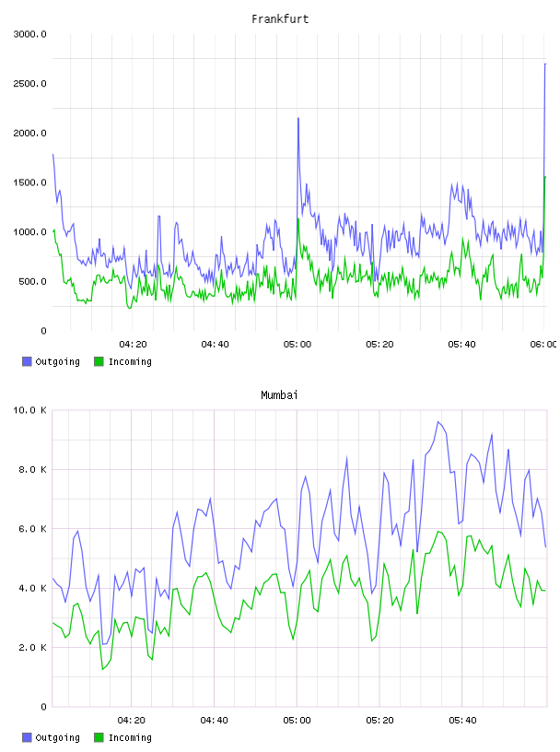
Task: Click the 8.0 K label on the Mumbai y-axis
Action: point(32,469)
